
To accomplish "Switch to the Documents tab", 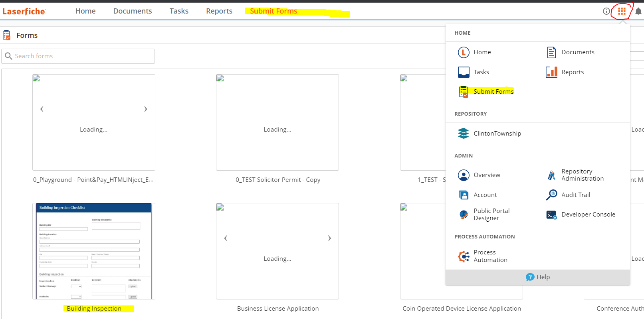I will tap(133, 11).
